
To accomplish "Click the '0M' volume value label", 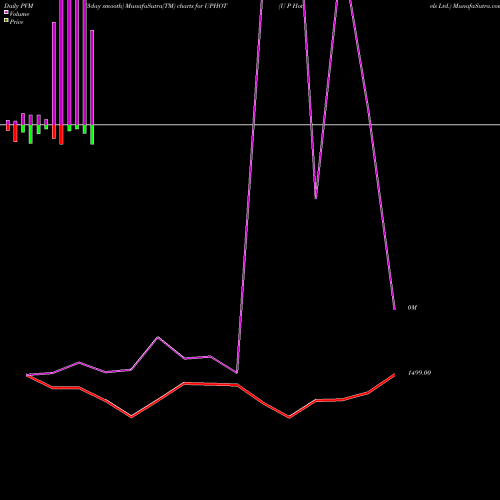I will click(412, 307).
